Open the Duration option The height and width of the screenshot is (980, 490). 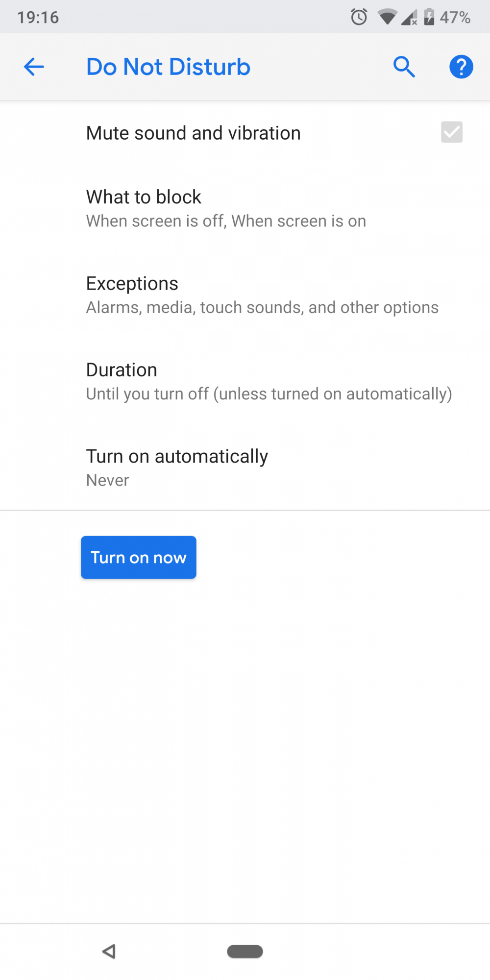pyautogui.click(x=245, y=381)
